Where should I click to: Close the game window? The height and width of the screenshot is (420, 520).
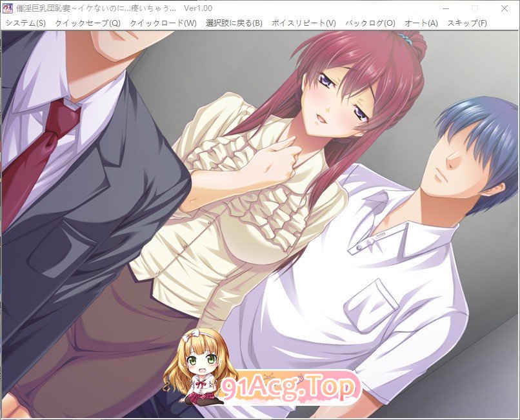pyautogui.click(x=505, y=8)
